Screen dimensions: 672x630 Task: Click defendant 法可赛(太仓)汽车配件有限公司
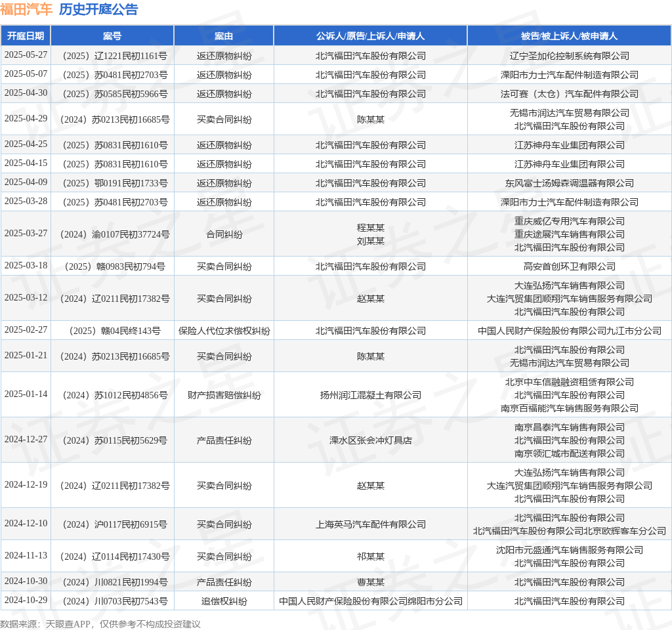[569, 94]
